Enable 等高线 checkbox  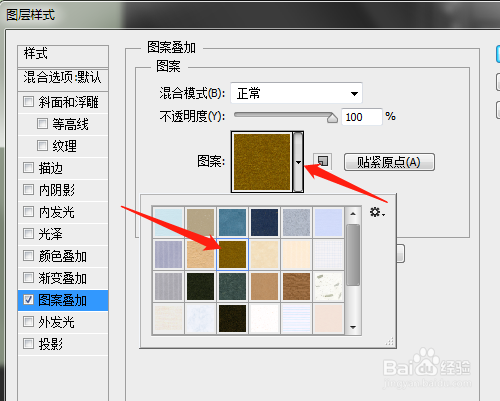point(42,124)
